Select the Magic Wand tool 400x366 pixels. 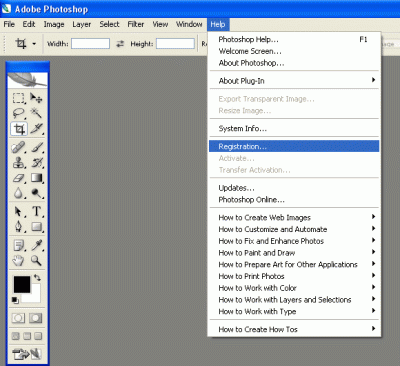(36, 113)
